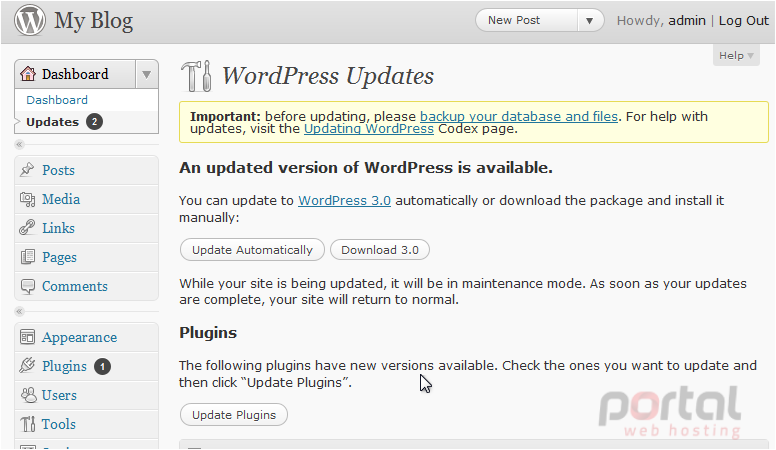Click 'An updated version of WordPress is available.' heading
This screenshot has height=450, width=776.
366,168
